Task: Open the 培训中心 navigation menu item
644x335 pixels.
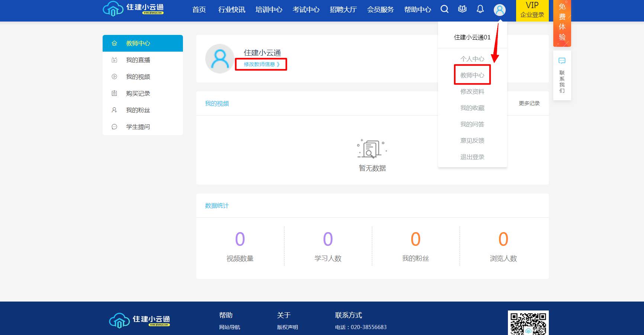Action: (269, 10)
